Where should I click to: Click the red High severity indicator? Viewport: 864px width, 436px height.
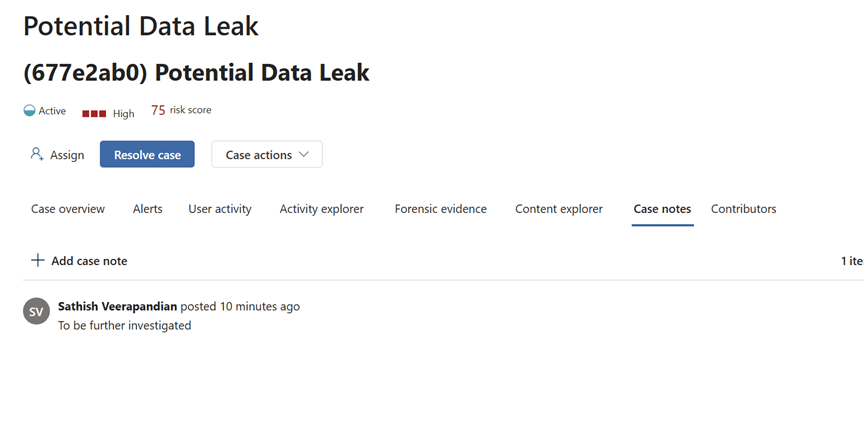[x=94, y=113]
